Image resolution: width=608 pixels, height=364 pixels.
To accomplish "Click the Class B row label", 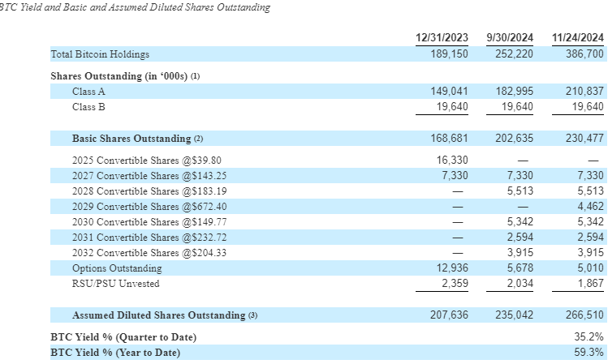I will click(x=88, y=106).
